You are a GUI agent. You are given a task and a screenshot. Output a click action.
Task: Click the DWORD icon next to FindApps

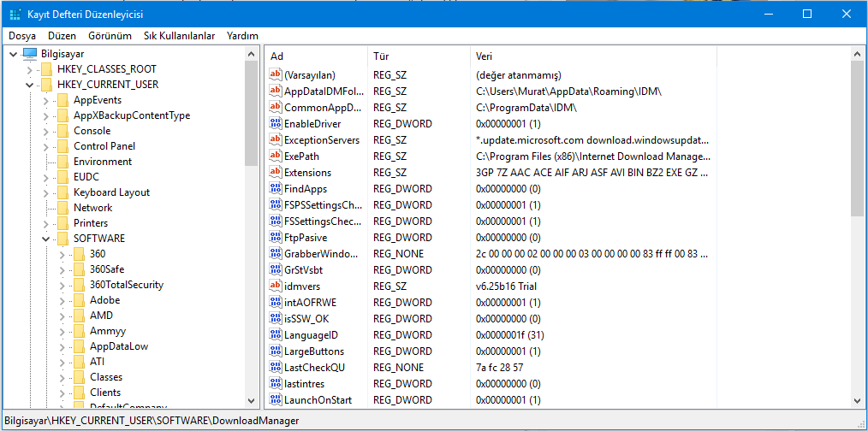(x=275, y=189)
